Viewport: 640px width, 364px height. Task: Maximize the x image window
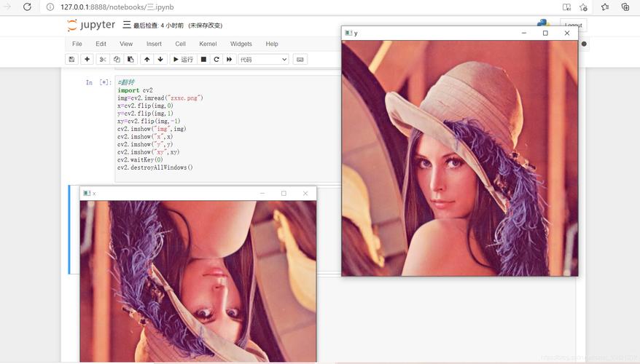pyautogui.click(x=284, y=193)
